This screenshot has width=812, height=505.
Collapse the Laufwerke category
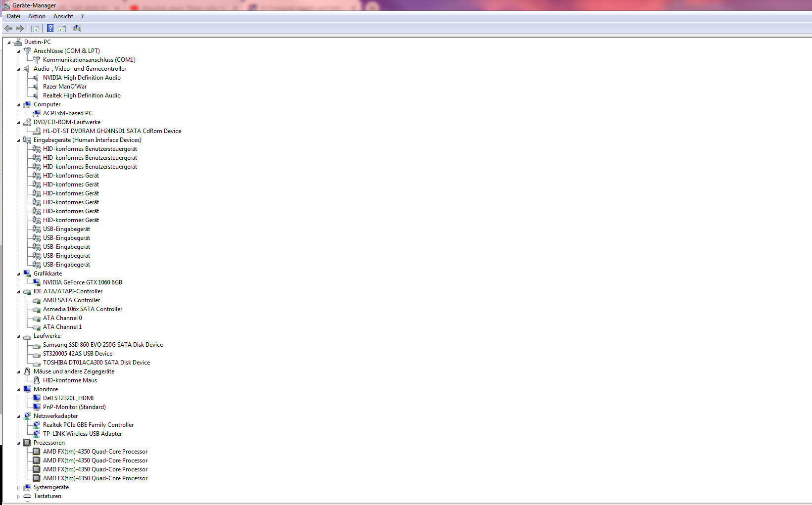(x=18, y=336)
